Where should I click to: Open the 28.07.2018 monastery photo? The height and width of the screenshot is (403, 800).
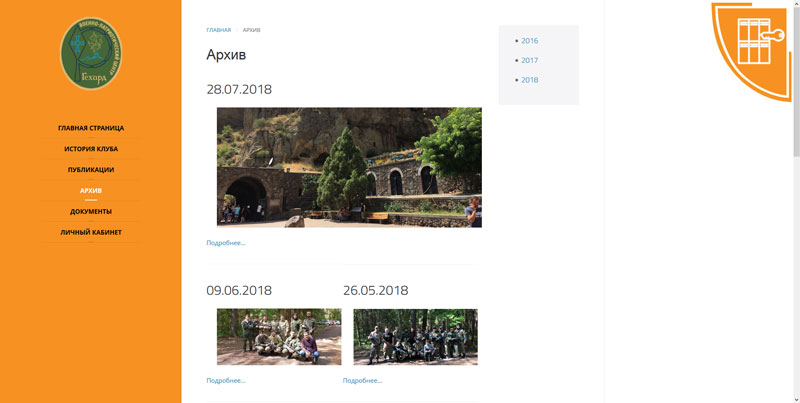349,167
